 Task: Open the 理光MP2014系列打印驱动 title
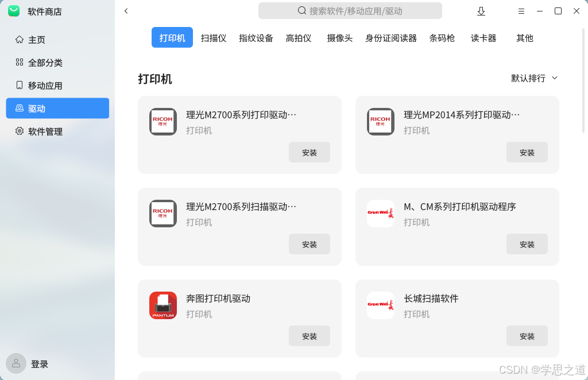pos(462,115)
